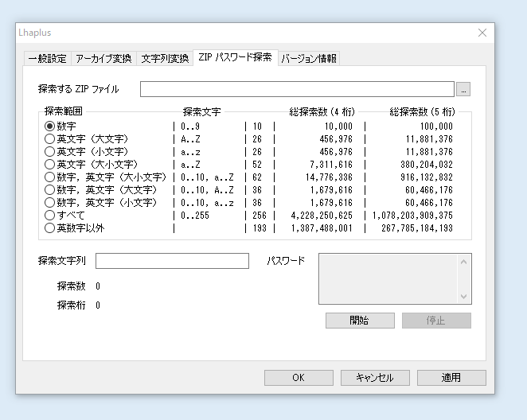
Task: Browse for ZIP file with ... button
Action: pyautogui.click(x=463, y=89)
